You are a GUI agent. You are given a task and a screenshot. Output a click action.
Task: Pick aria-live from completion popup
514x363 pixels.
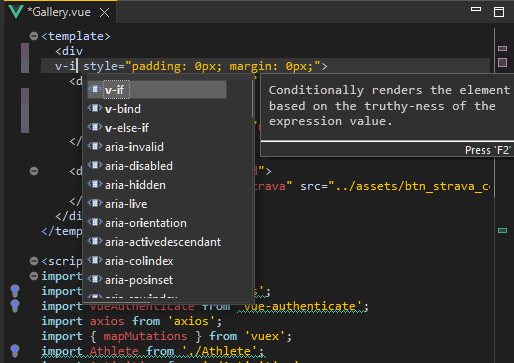(x=157, y=204)
